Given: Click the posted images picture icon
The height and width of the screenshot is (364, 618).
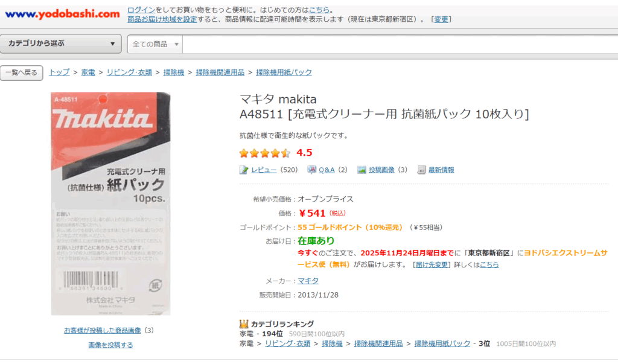Looking at the screenshot, I should 362,170.
